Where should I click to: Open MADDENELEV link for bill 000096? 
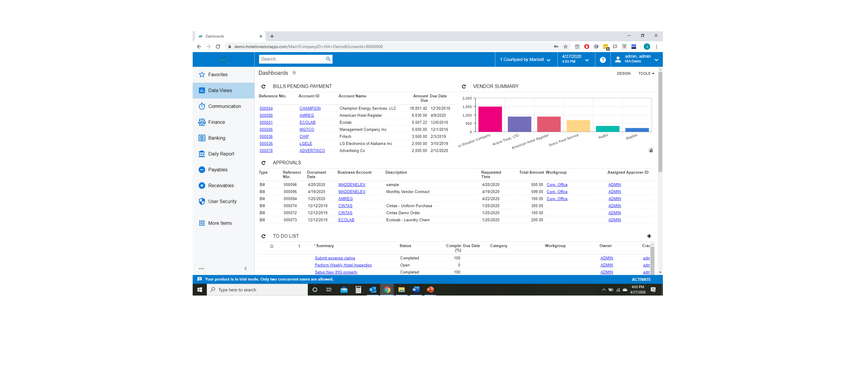point(352,185)
